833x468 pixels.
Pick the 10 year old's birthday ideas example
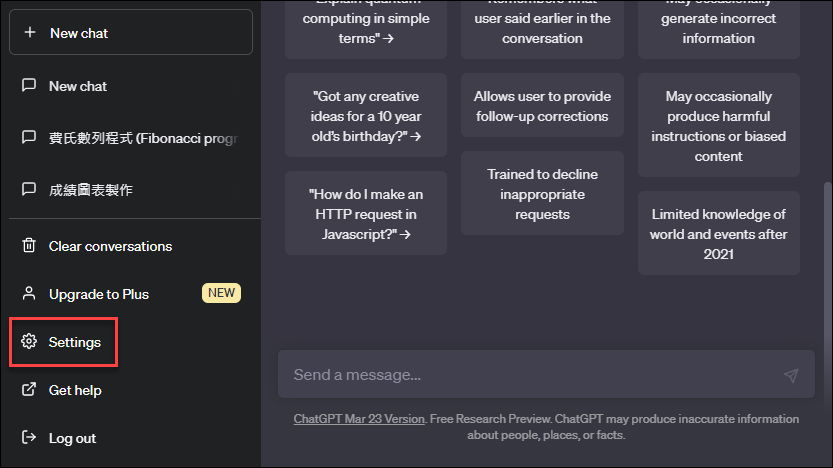(366, 116)
